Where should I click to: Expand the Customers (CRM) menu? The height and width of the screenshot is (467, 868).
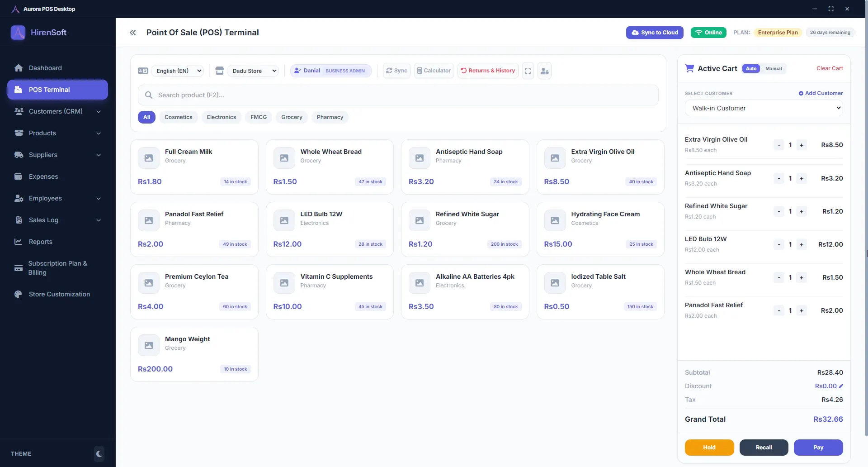click(x=57, y=111)
